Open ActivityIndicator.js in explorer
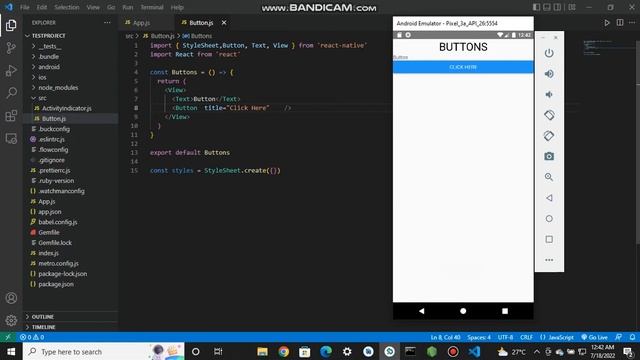This screenshot has width=640, height=360. [x=67, y=108]
